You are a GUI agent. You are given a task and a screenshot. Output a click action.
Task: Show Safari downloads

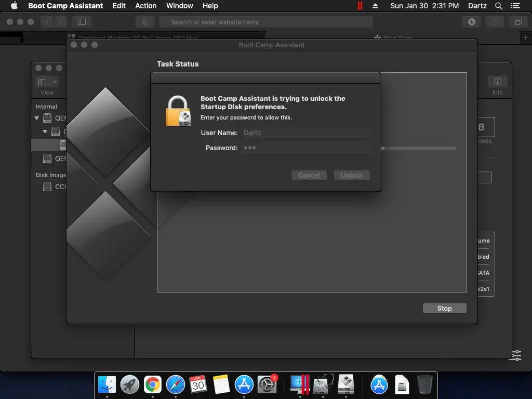tap(472, 22)
